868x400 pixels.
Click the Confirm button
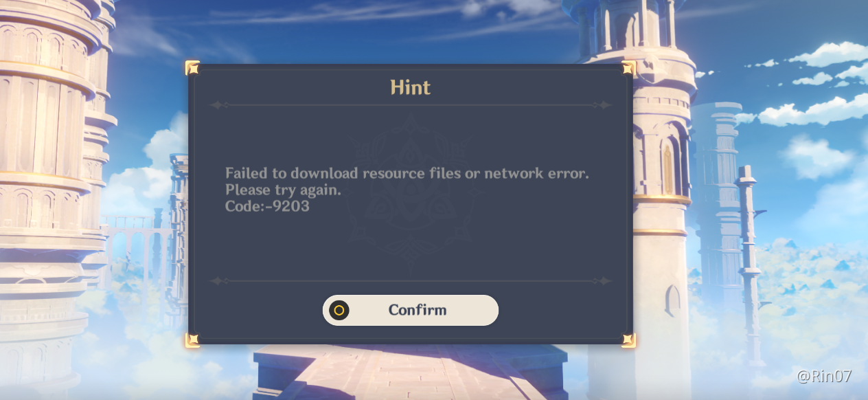coord(411,310)
